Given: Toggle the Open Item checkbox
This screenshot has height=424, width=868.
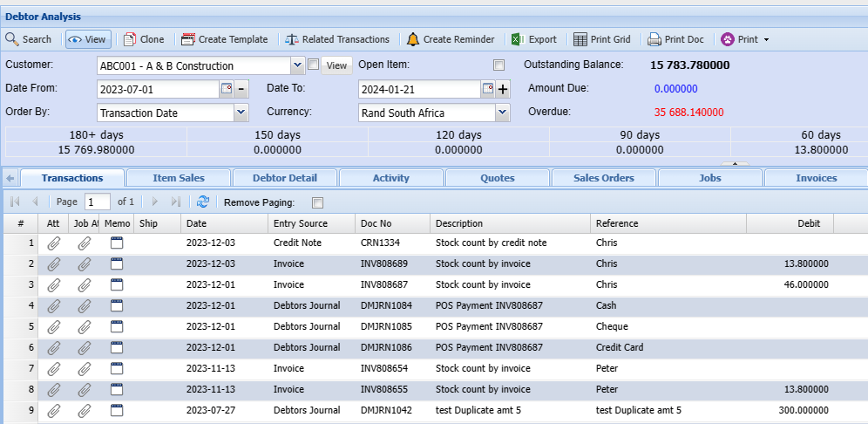Looking at the screenshot, I should (x=498, y=65).
